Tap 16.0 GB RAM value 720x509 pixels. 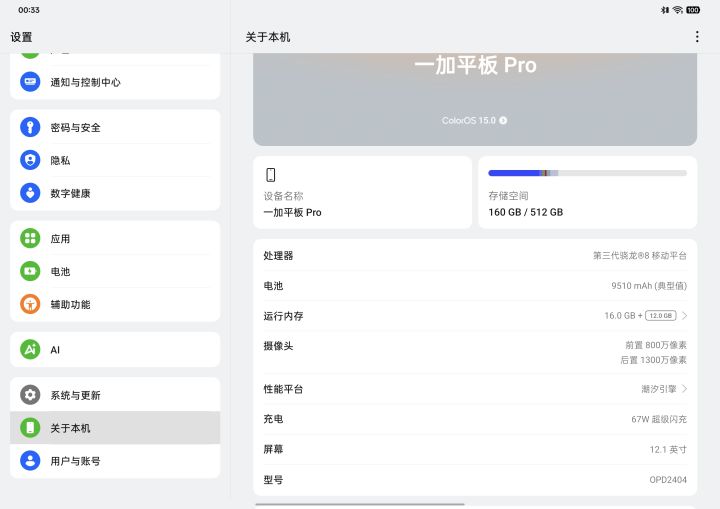(x=619, y=316)
